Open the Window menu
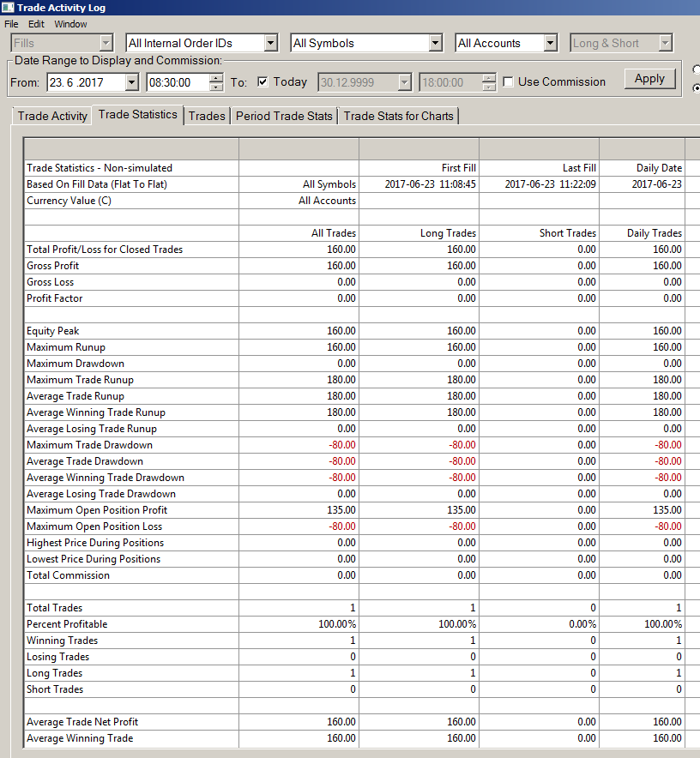Screen dimensions: 700x758 70,24
